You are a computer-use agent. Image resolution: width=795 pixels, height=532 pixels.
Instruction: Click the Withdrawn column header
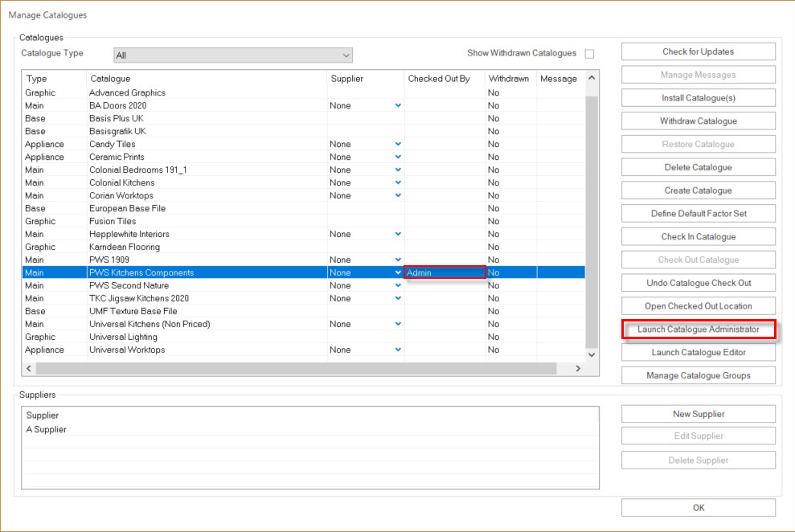coord(510,79)
